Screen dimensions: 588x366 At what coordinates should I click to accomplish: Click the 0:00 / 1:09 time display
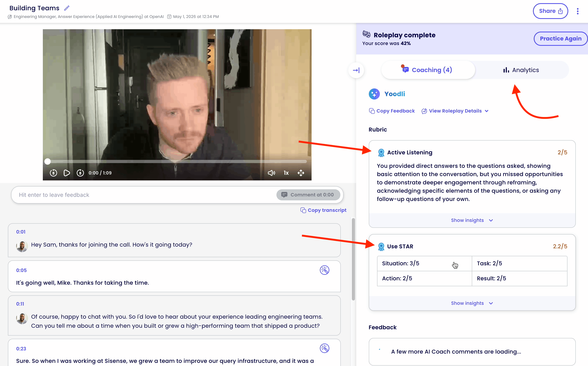pyautogui.click(x=100, y=173)
